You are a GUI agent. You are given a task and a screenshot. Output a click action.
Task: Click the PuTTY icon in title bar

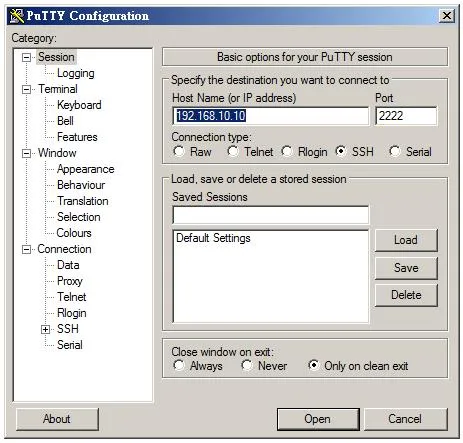[x=17, y=16]
